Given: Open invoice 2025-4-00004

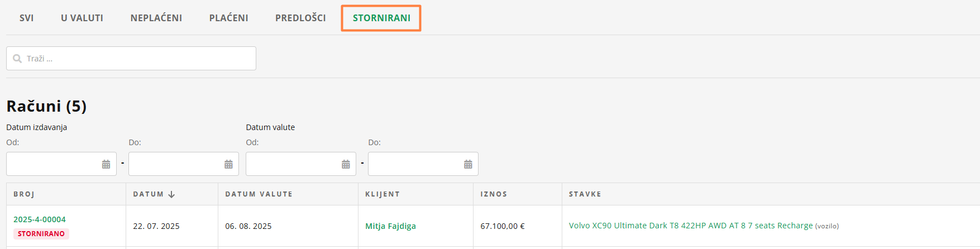Looking at the screenshot, I should [40, 219].
